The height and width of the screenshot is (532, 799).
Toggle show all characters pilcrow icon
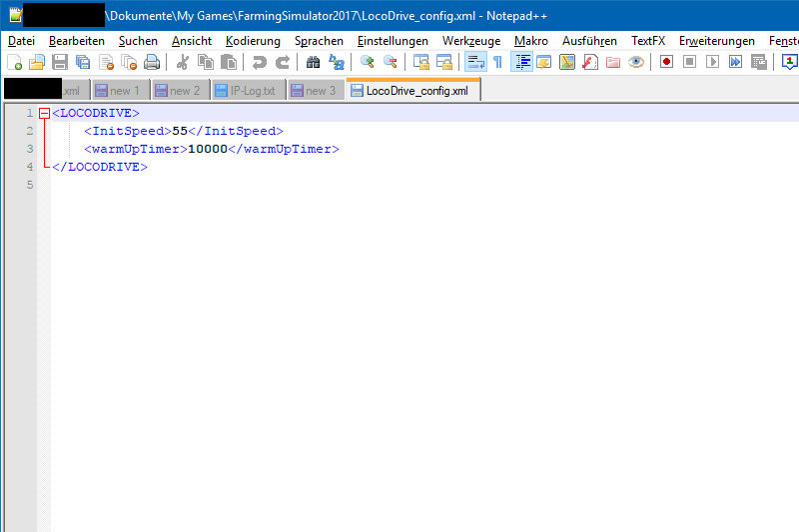point(497,62)
